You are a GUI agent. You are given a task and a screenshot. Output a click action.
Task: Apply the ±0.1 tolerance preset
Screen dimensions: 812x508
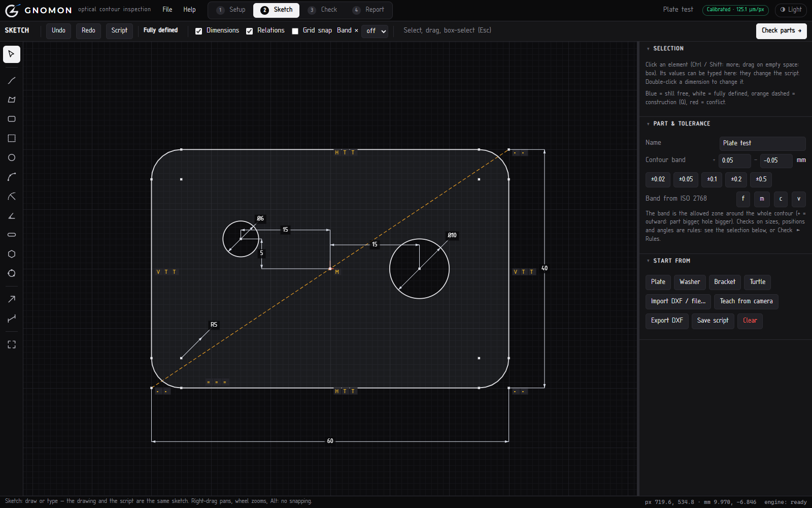[712, 179]
